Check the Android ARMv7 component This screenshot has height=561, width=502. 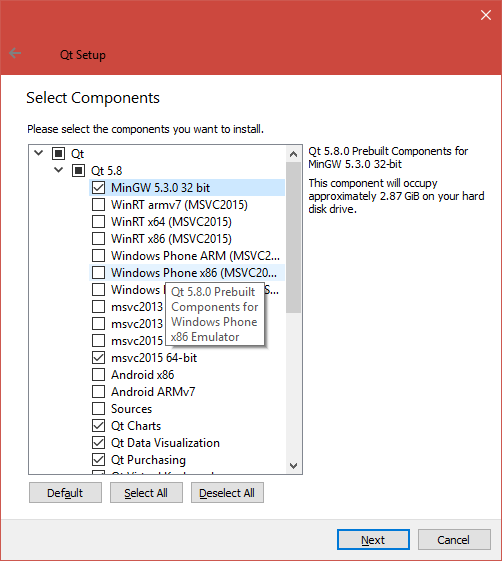pyautogui.click(x=98, y=391)
